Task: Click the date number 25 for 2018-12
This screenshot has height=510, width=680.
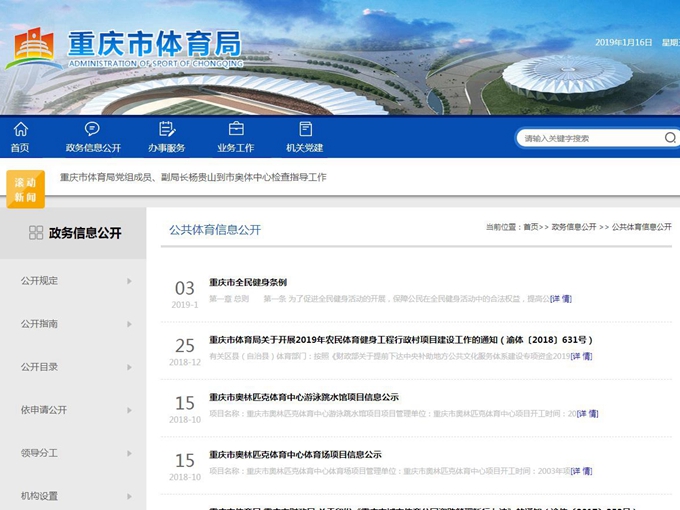Action: tap(185, 346)
